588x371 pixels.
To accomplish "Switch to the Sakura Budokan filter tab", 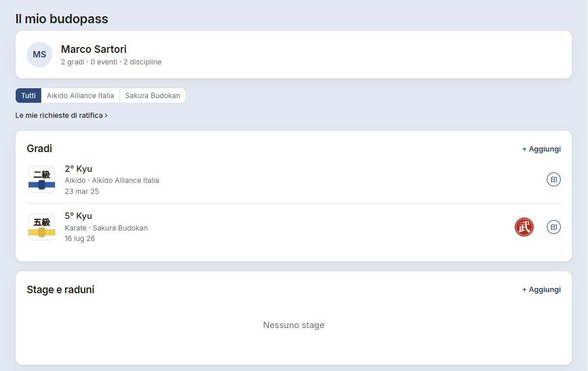I will click(x=153, y=95).
